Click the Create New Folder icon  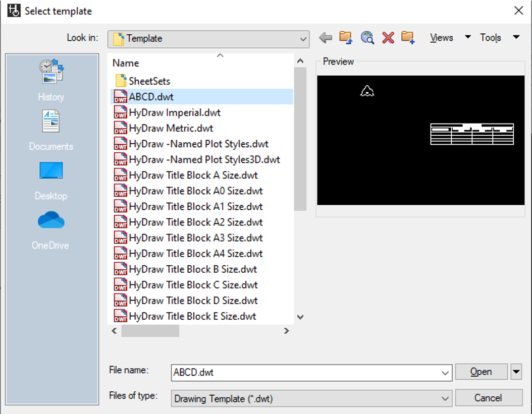click(x=408, y=38)
